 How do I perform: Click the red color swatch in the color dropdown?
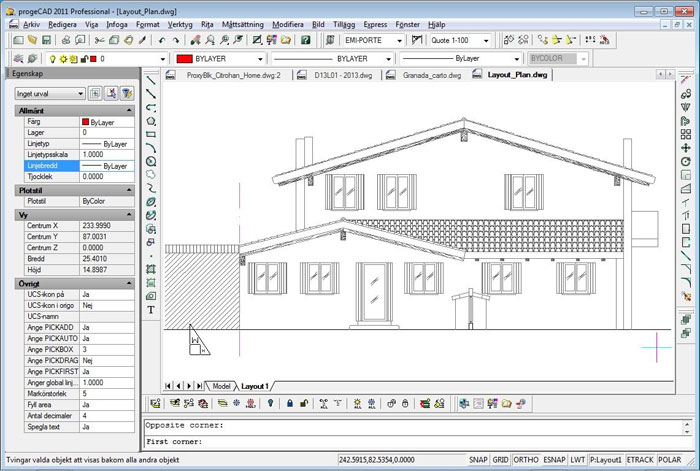(x=184, y=59)
